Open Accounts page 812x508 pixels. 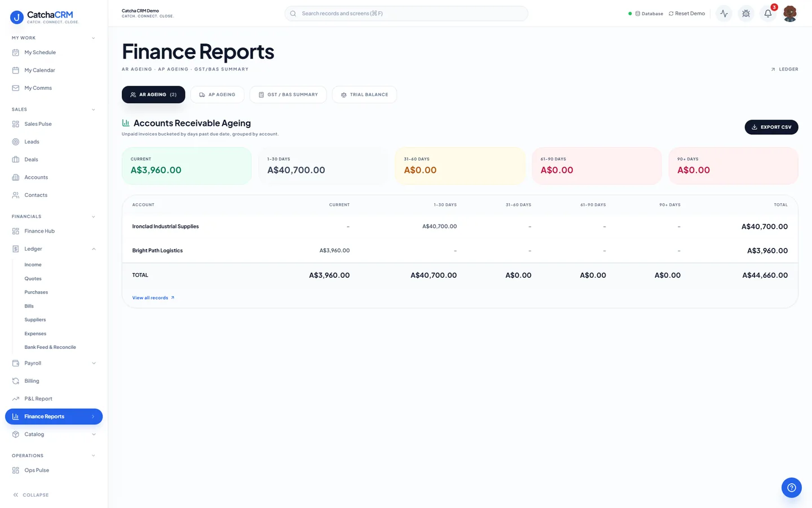[54, 177]
